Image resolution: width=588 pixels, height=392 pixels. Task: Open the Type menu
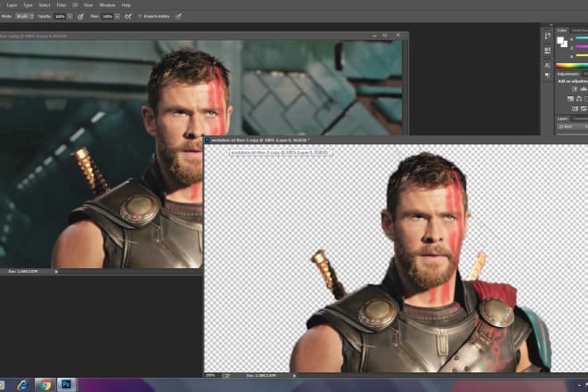[x=28, y=5]
